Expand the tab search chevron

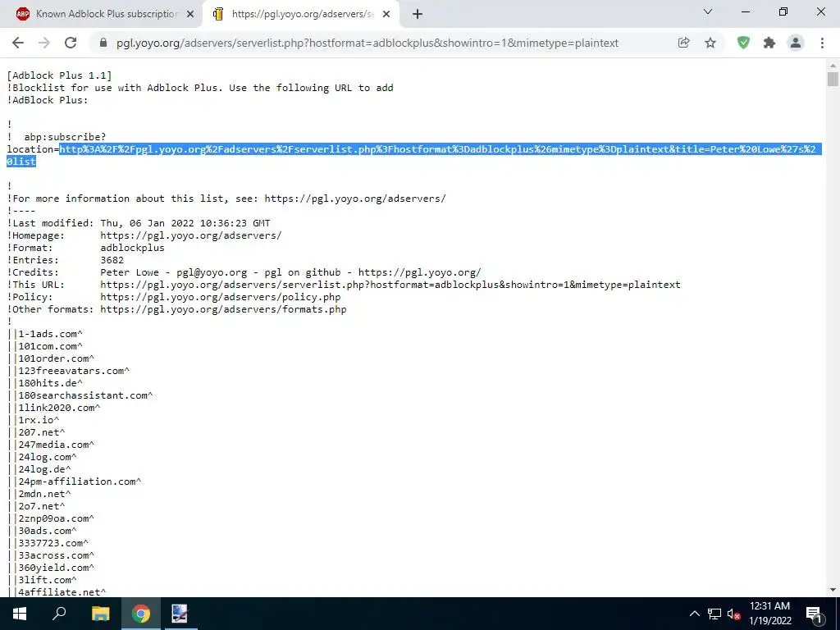click(x=708, y=11)
